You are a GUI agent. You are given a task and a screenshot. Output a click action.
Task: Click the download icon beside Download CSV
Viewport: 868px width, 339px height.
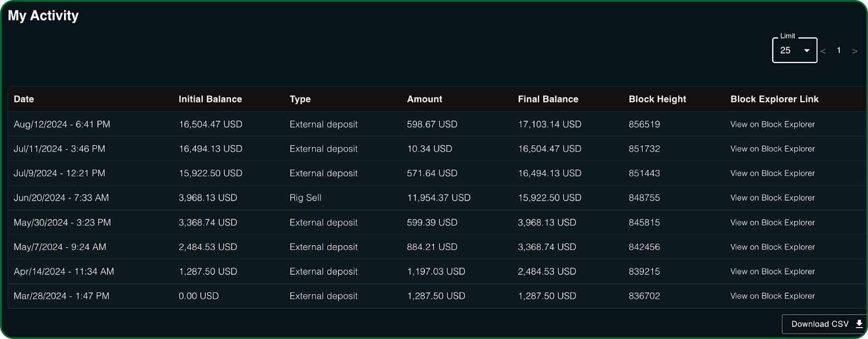click(x=859, y=324)
